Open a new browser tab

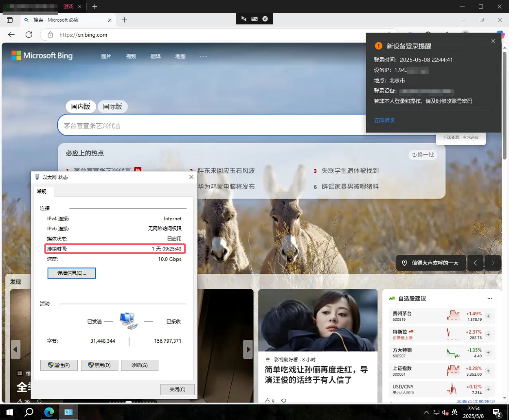pyautogui.click(x=125, y=20)
